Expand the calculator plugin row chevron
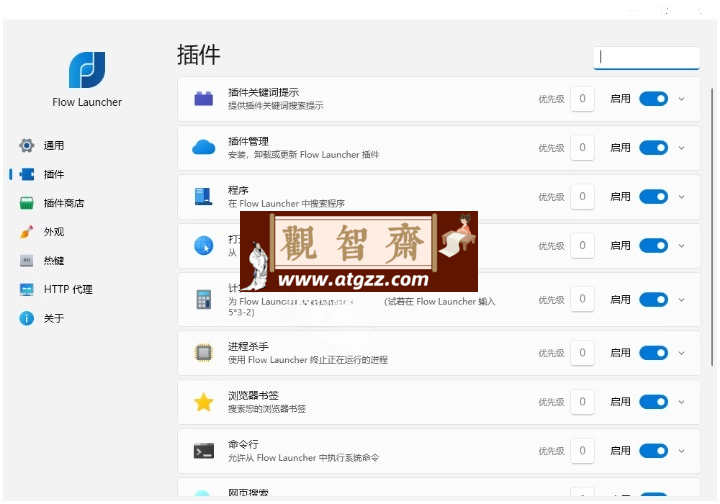This screenshot has height=504, width=720. tap(681, 300)
